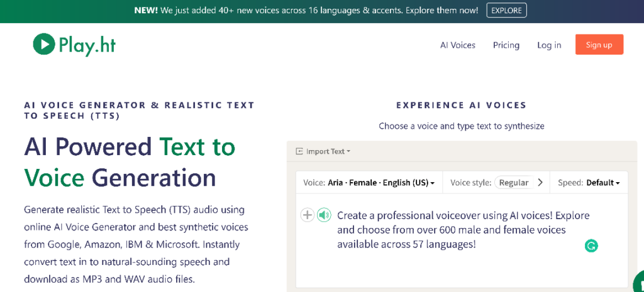
Task: Click the 'Voice style:' label
Action: click(470, 183)
